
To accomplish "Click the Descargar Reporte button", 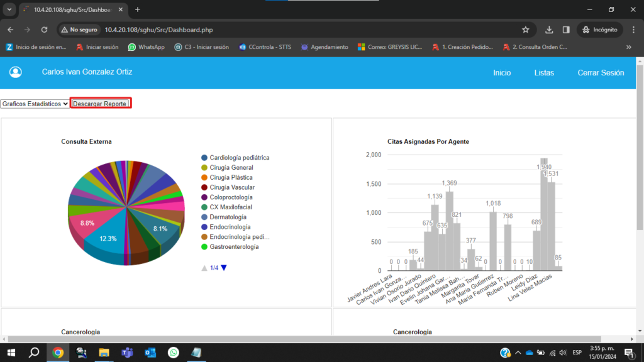I will tap(100, 103).
